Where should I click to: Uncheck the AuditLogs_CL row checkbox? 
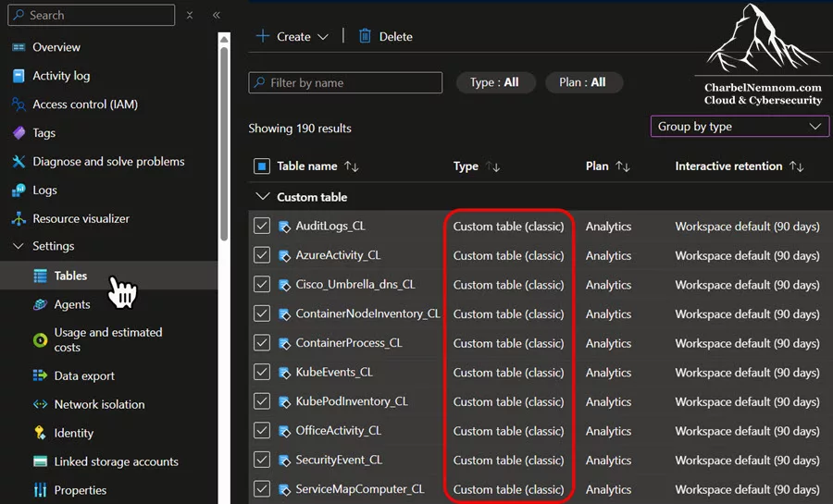point(262,226)
